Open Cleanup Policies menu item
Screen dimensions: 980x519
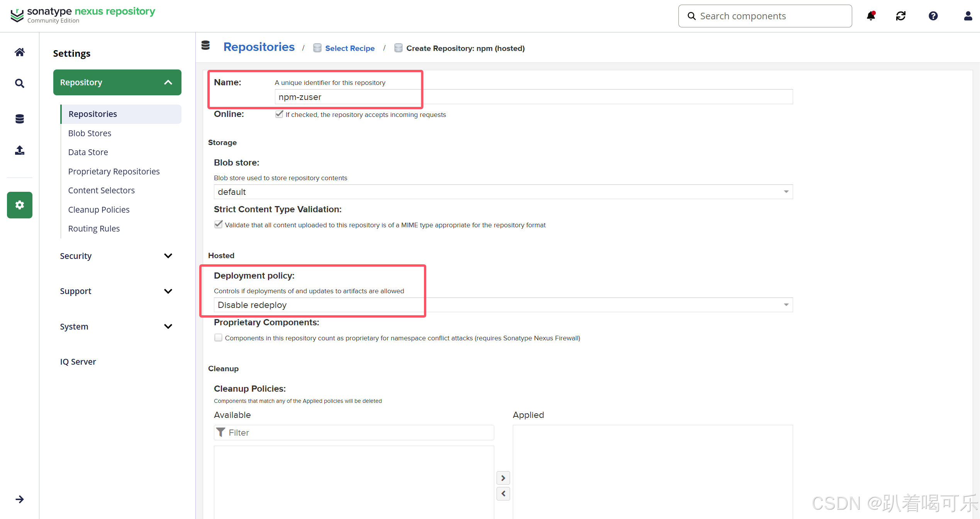99,210
